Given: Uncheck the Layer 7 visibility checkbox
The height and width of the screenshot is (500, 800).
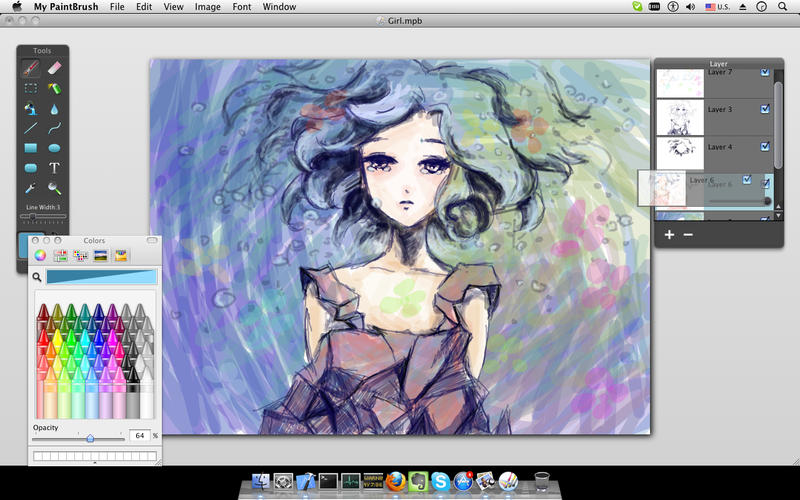Looking at the screenshot, I should 765,72.
